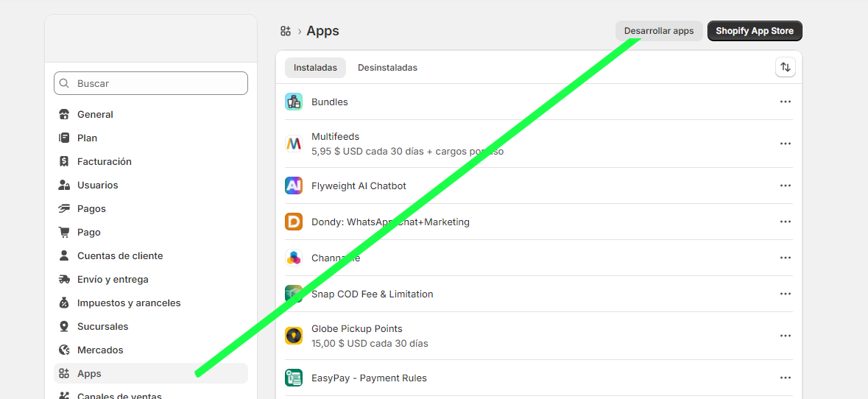
Task: Select the Pagos label in sidebar
Action: pos(91,208)
